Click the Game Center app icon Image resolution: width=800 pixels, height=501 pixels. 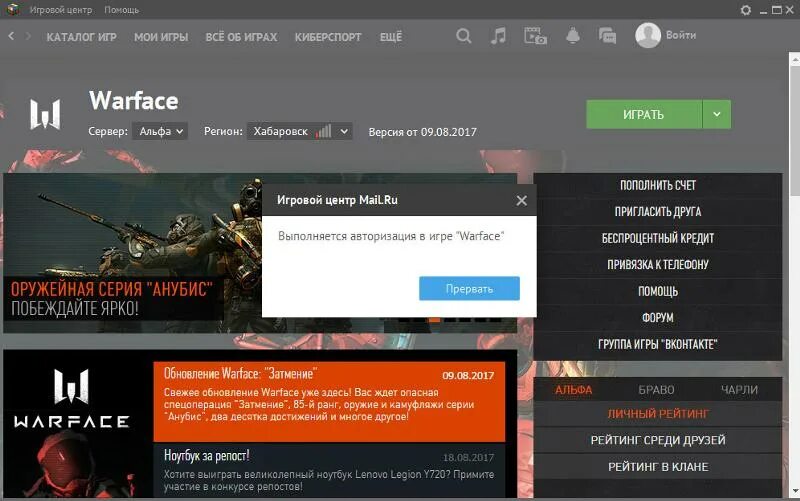pos(12,9)
